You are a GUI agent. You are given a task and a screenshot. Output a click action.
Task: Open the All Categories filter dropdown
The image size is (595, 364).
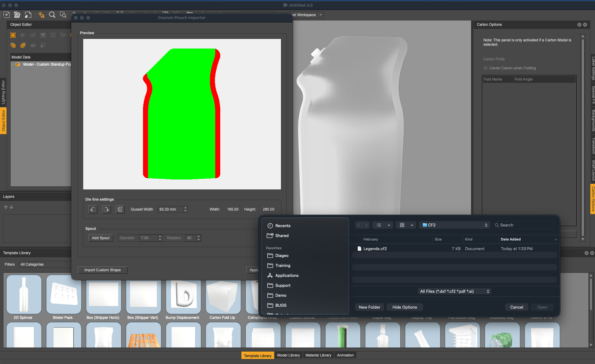(x=44, y=264)
